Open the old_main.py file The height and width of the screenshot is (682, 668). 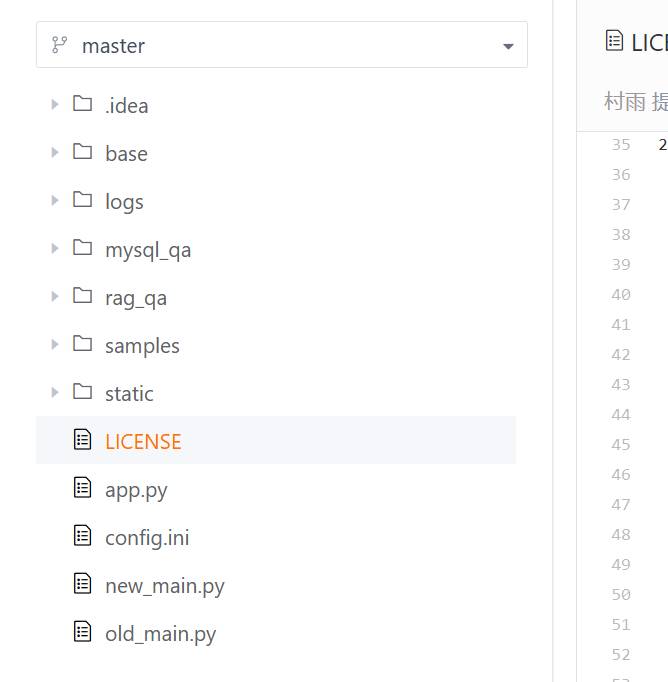160,634
